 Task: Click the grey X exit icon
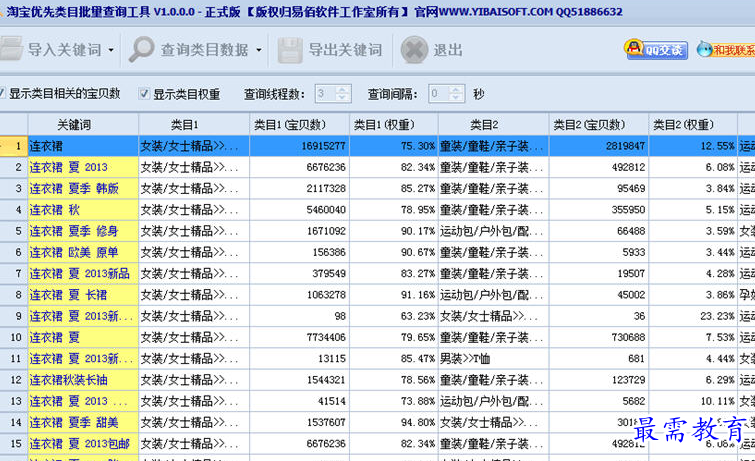pos(414,50)
